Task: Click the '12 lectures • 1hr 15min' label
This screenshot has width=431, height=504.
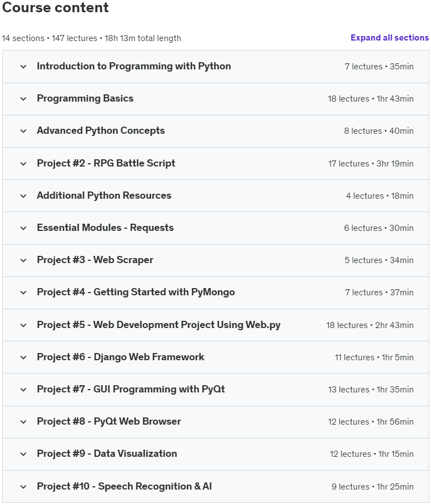Action: 372,453
